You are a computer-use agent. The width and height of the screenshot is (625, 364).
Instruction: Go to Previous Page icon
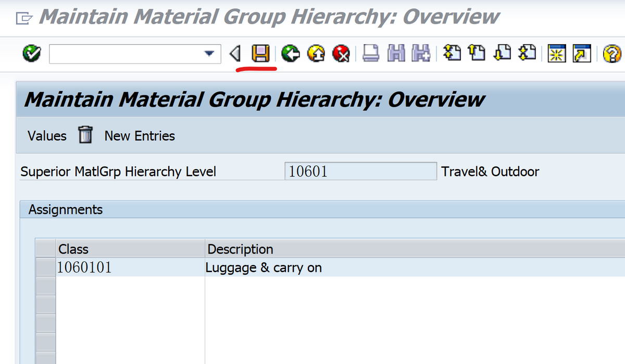pos(477,53)
